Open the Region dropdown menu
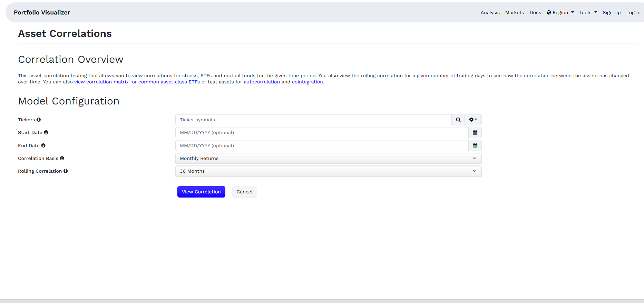Image resolution: width=644 pixels, height=303 pixels. tap(560, 13)
